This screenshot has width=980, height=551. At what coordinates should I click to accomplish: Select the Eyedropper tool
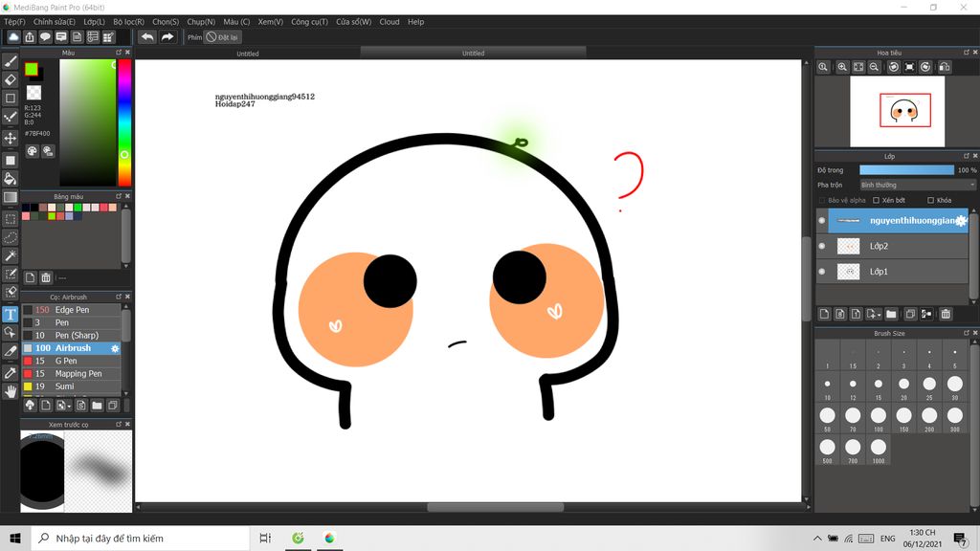(x=10, y=373)
